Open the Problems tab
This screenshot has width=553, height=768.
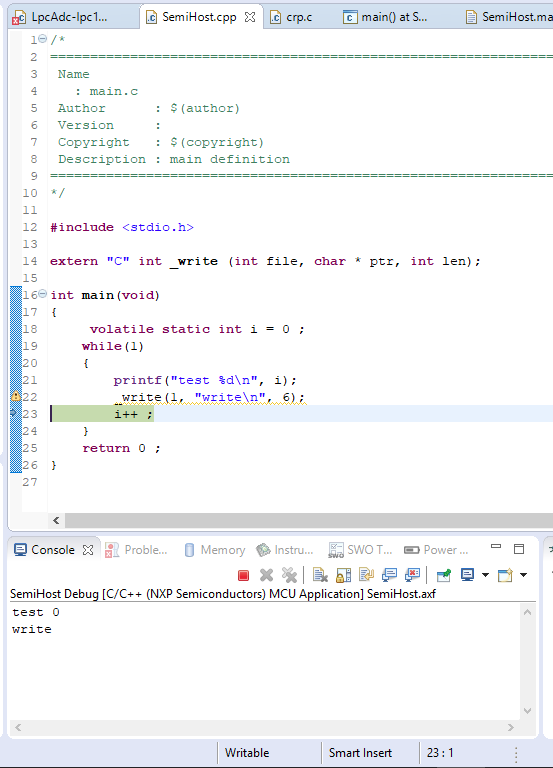click(137, 550)
